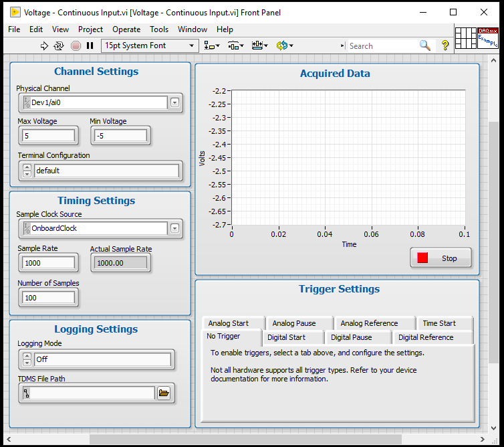This screenshot has width=504, height=447.
Task: Click the Abort Execution icon
Action: coord(76,46)
